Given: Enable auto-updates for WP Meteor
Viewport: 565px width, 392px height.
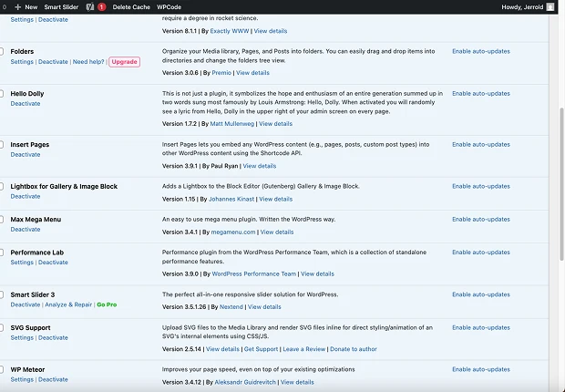Looking at the screenshot, I should [x=481, y=369].
